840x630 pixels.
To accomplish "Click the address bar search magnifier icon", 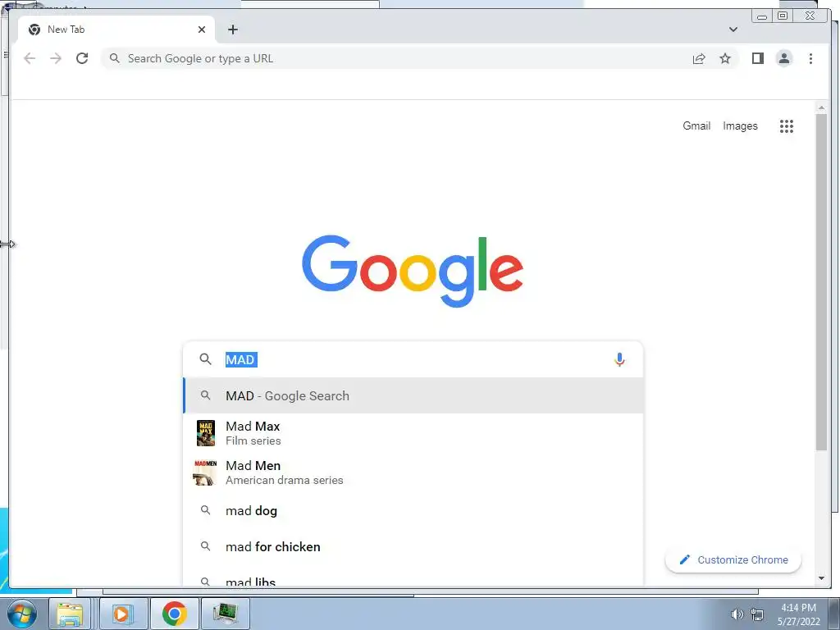I will pyautogui.click(x=114, y=58).
